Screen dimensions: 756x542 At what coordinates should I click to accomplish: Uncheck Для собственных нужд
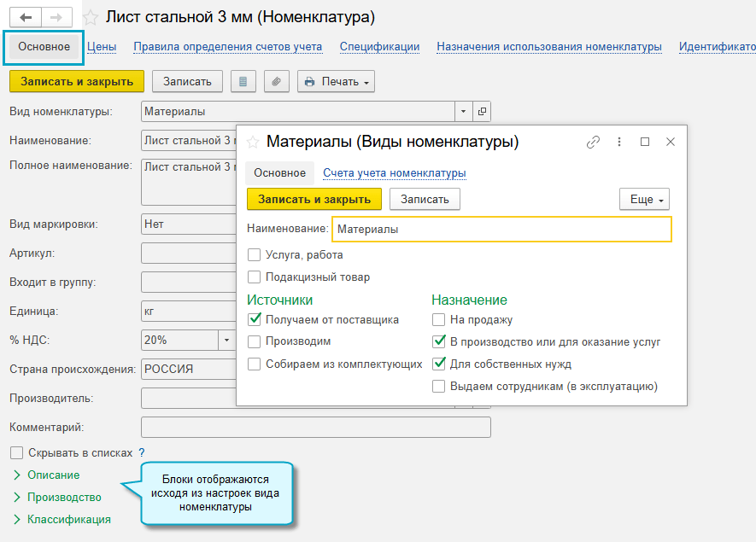(x=439, y=364)
